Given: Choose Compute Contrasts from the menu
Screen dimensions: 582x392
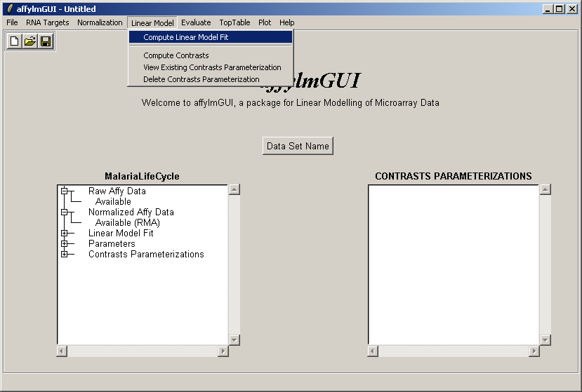Looking at the screenshot, I should tap(176, 55).
